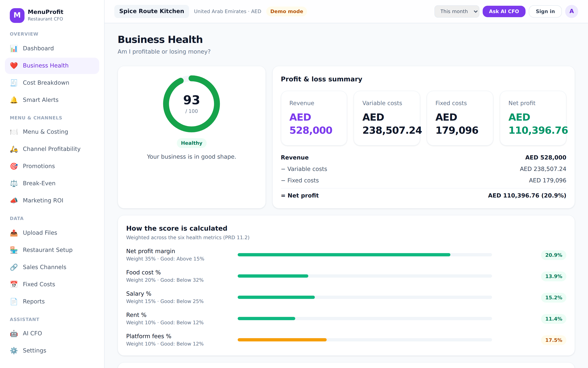Click the Channel Profitability scooter icon
Viewport: 588px width, 368px height.
[x=14, y=149]
